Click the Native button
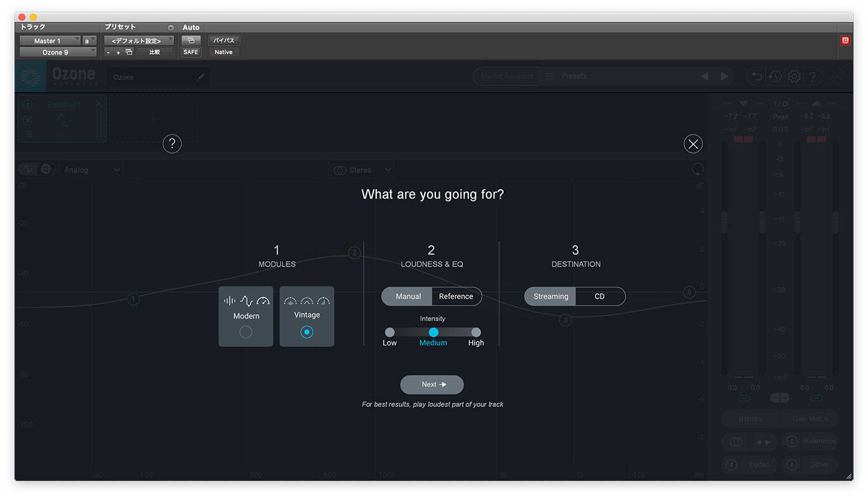The height and width of the screenshot is (498, 868). click(224, 52)
